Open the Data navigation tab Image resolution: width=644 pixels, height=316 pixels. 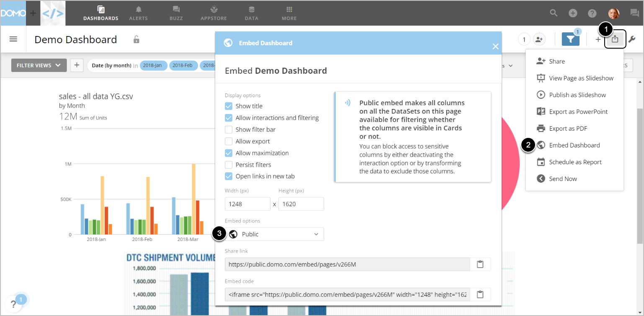tap(251, 13)
